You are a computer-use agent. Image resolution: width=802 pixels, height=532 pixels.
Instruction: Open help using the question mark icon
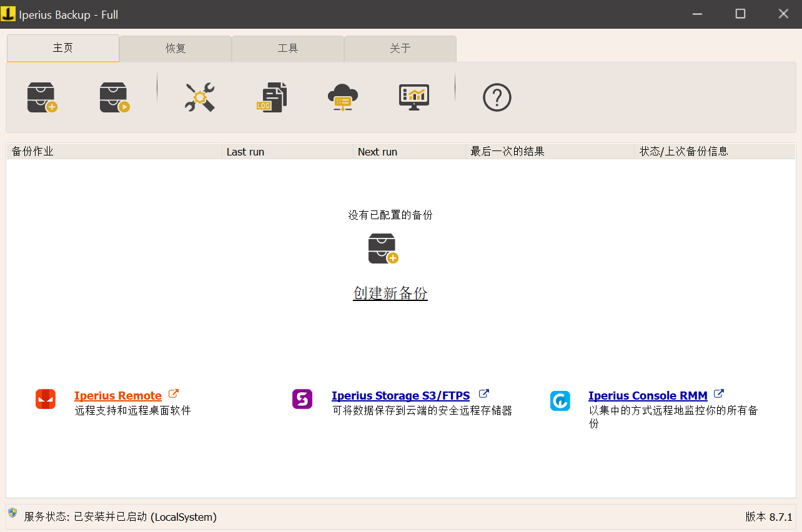coord(497,97)
